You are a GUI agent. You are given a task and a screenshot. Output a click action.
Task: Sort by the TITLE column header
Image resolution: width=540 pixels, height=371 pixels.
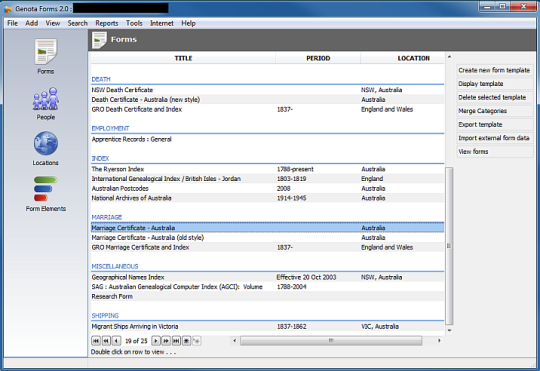point(183,58)
